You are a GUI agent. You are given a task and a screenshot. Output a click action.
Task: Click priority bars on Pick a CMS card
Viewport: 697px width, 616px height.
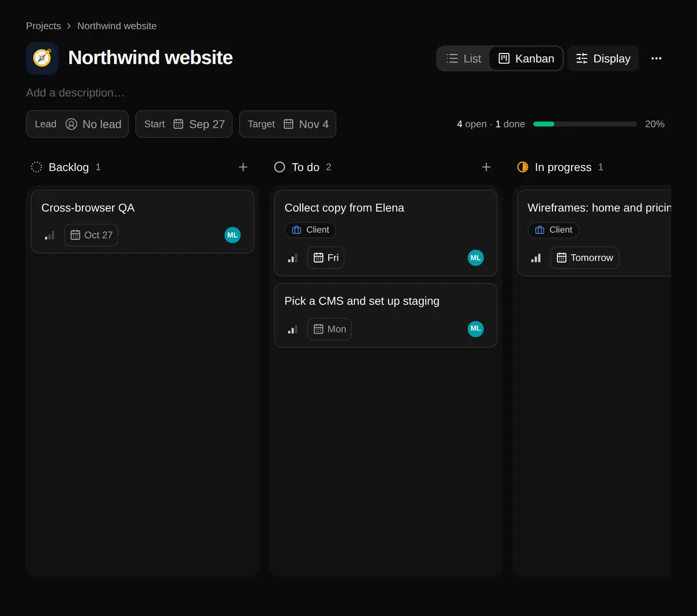pos(293,329)
